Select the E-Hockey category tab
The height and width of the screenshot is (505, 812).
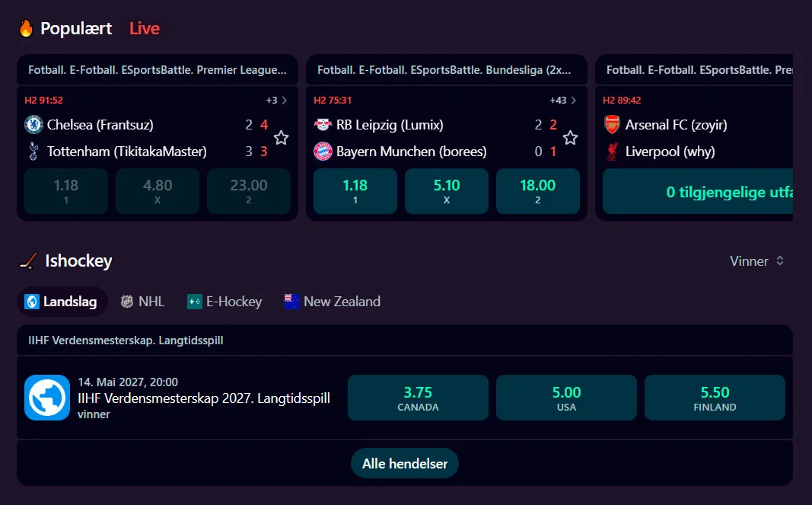point(224,301)
